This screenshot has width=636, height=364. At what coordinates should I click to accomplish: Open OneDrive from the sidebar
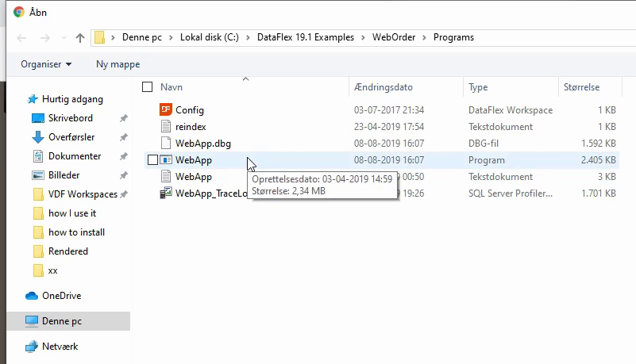[61, 296]
